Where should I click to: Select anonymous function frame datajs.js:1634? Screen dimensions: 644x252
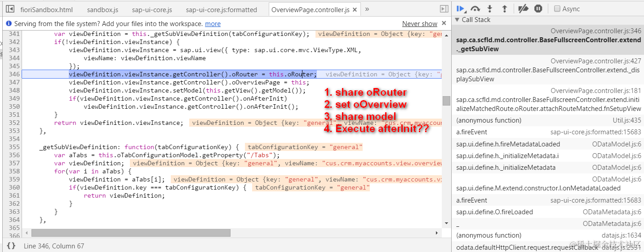548,235
